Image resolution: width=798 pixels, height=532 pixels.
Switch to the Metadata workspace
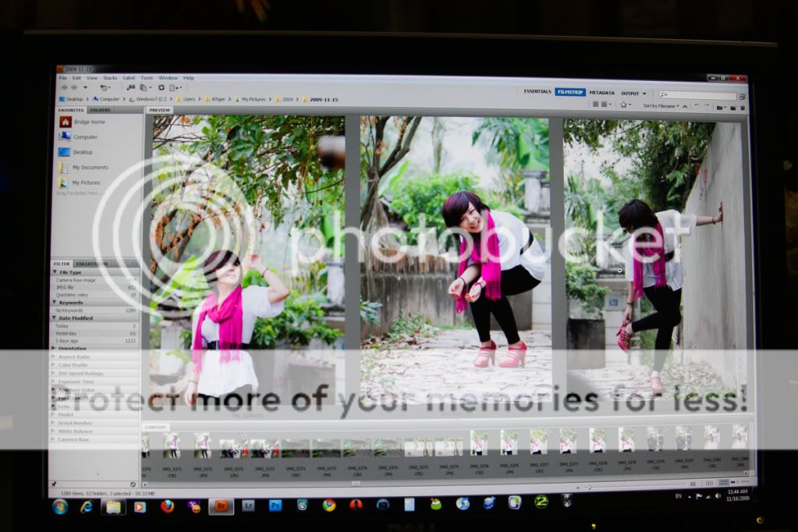tap(601, 93)
